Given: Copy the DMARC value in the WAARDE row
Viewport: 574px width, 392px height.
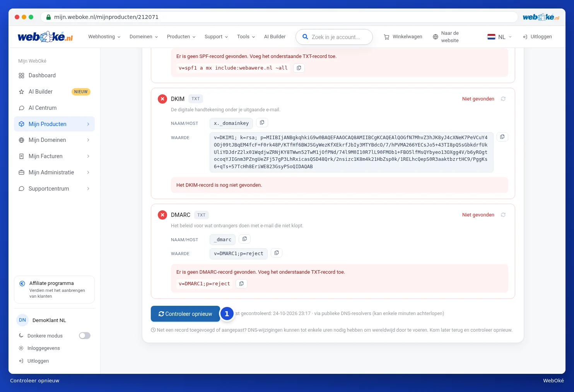Looking at the screenshot, I should pos(277,253).
